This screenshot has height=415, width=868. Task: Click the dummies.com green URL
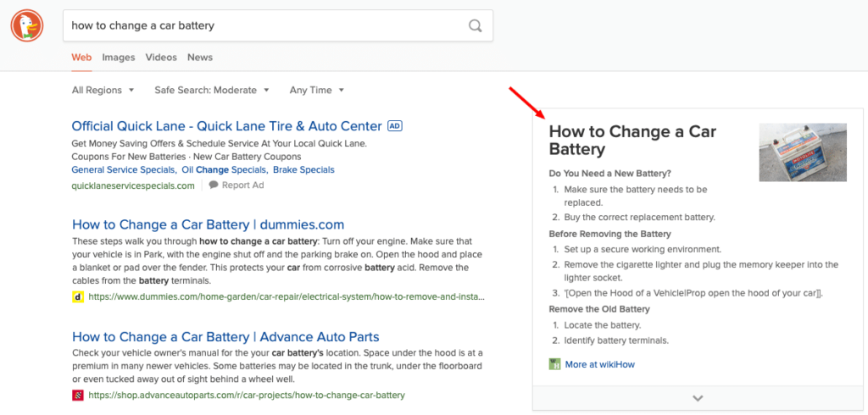pyautogui.click(x=287, y=297)
